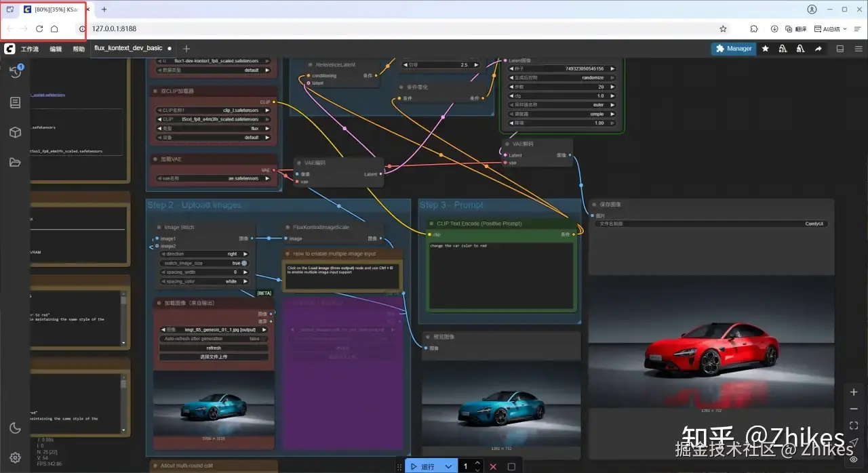868x473 pixels.
Task: Zoom out on the canvas
Action: click(854, 409)
